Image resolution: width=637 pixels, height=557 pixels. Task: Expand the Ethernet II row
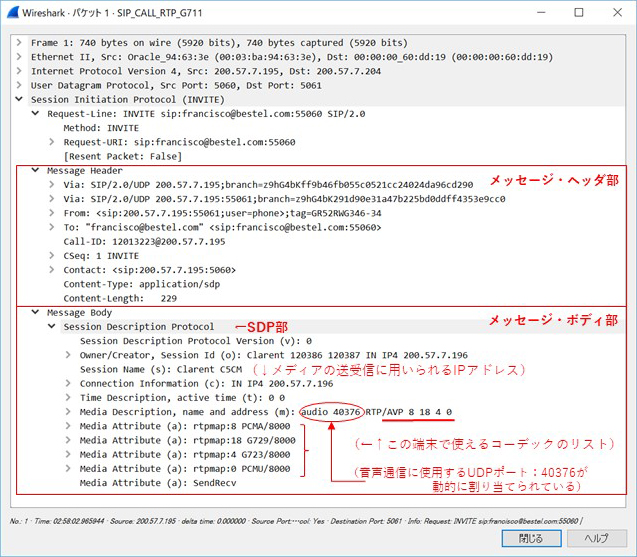coord(19,56)
